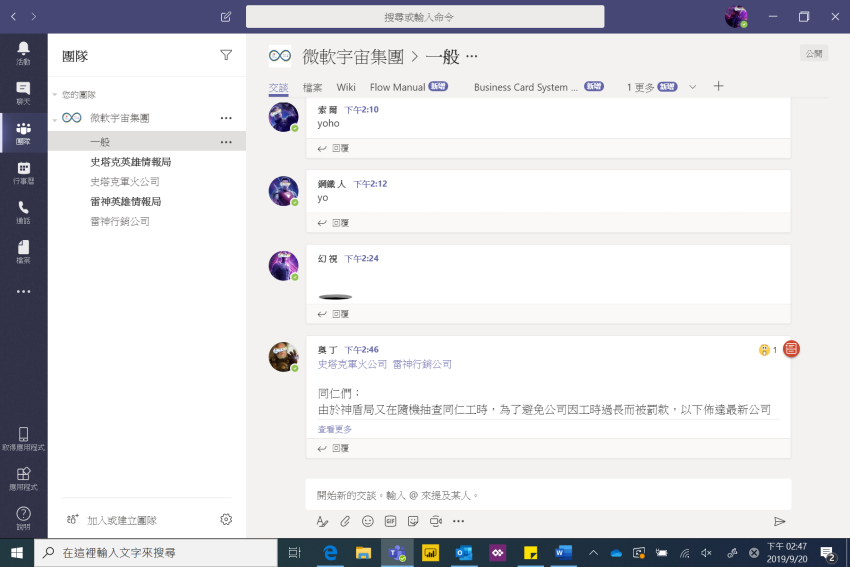
Task: Open Word from taskbar
Action: point(563,553)
